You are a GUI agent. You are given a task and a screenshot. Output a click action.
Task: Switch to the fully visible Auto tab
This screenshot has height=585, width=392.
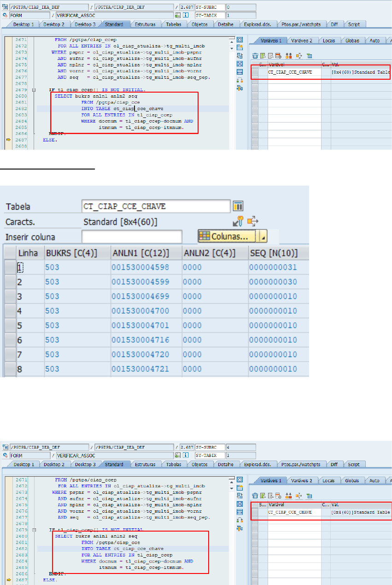(x=374, y=41)
